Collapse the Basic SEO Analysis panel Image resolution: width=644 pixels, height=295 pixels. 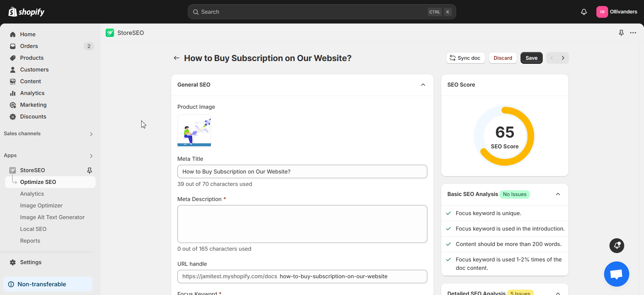coord(558,194)
